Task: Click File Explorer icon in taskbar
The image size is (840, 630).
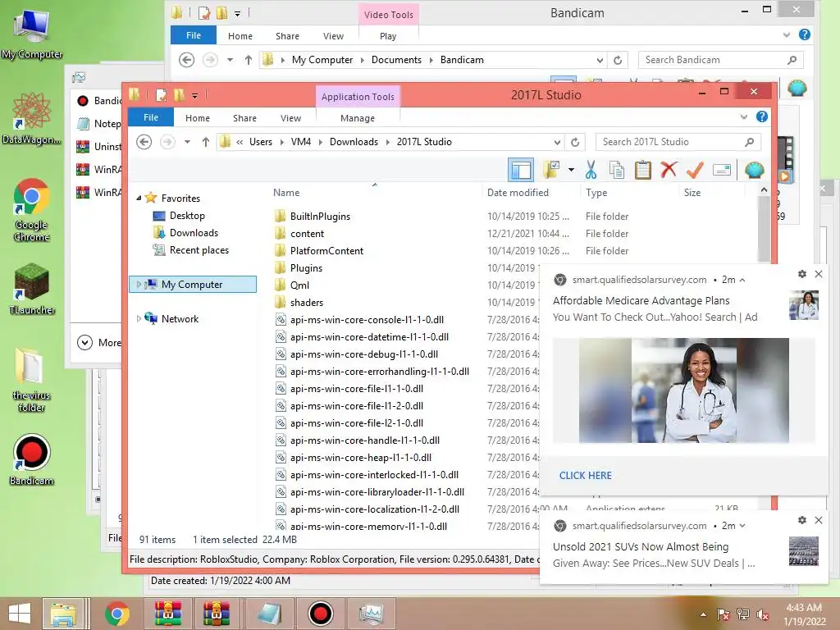Action: [x=63, y=614]
